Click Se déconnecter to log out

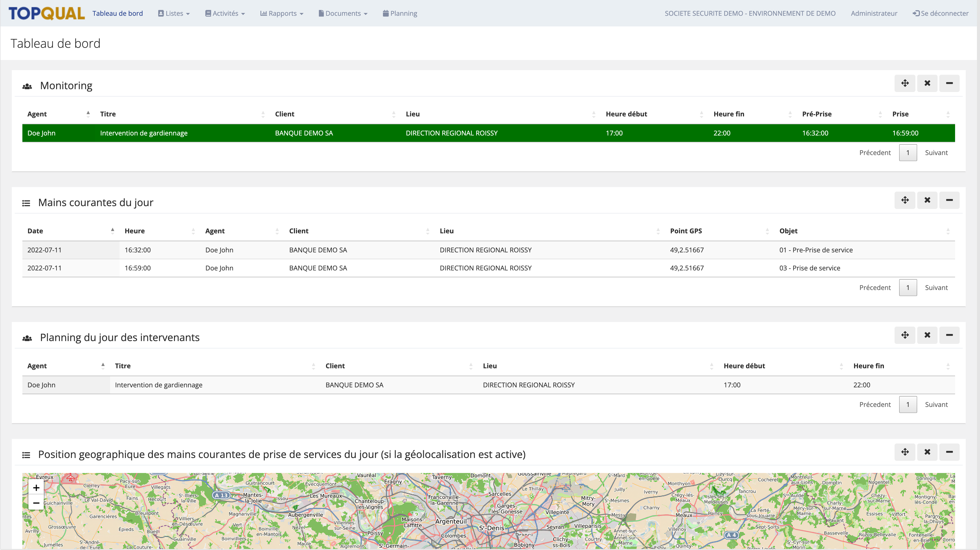tap(940, 13)
